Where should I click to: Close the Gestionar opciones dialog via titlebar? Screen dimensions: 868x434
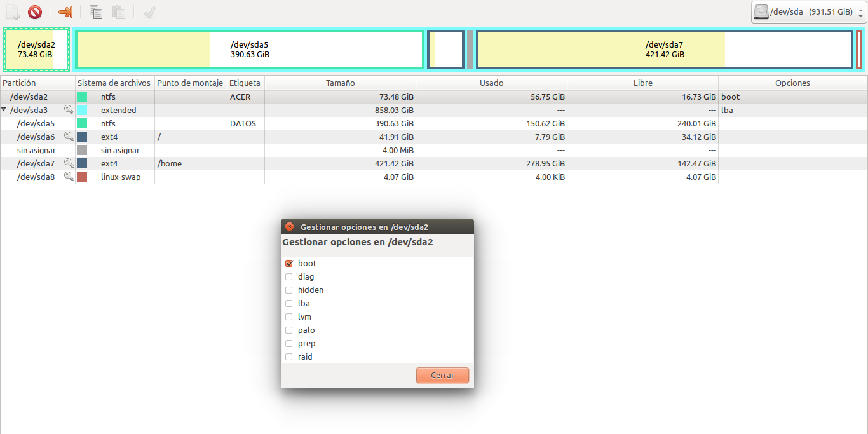point(289,227)
